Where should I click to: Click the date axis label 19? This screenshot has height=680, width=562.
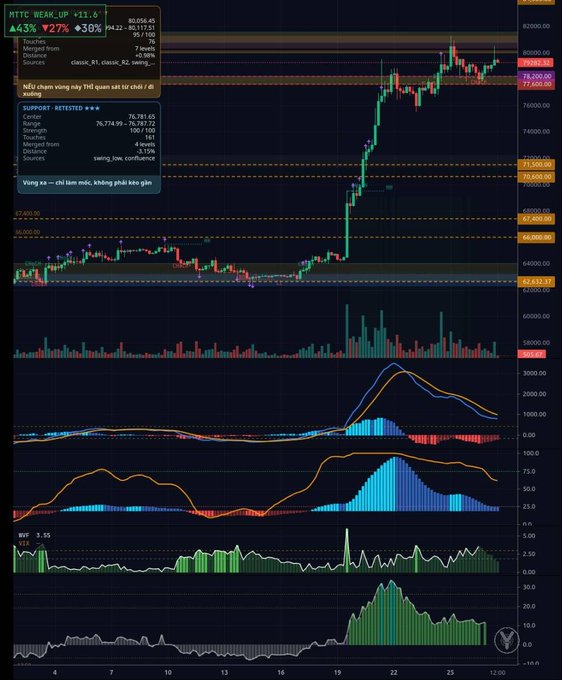click(x=337, y=673)
